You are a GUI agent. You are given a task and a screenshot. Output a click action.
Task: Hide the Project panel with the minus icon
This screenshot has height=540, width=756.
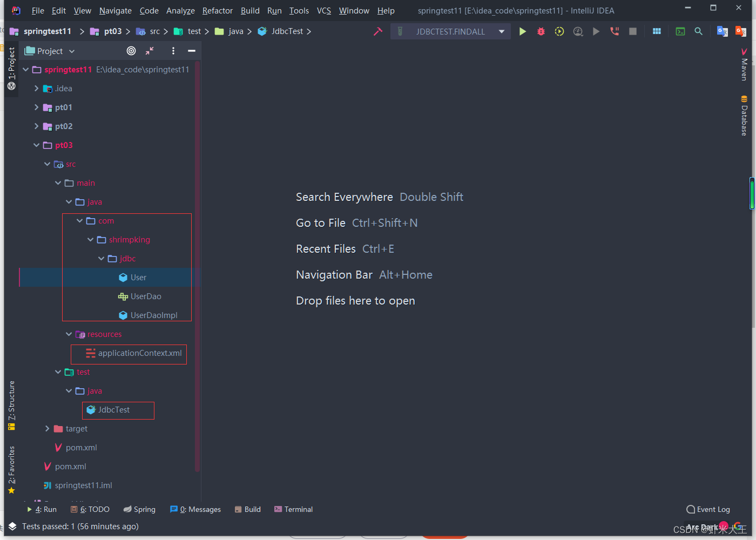191,51
